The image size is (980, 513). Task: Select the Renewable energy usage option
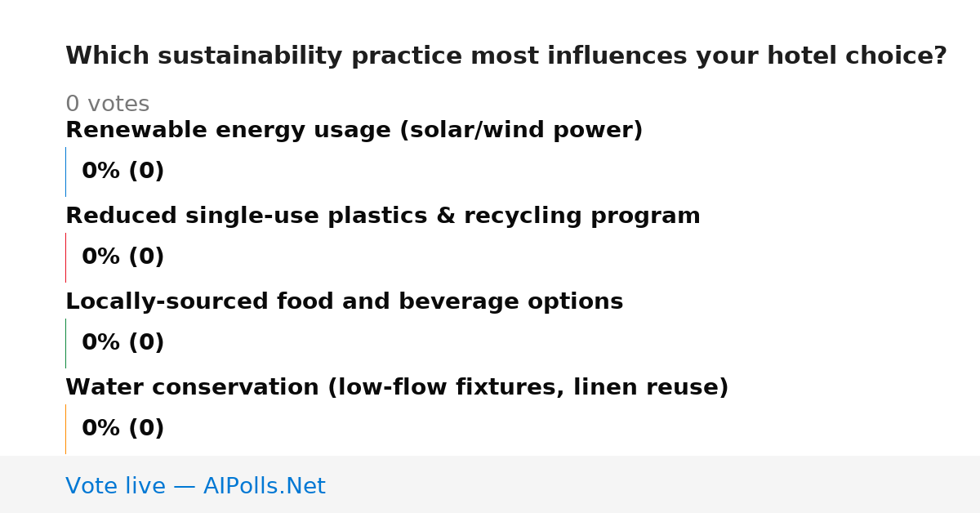pos(354,131)
